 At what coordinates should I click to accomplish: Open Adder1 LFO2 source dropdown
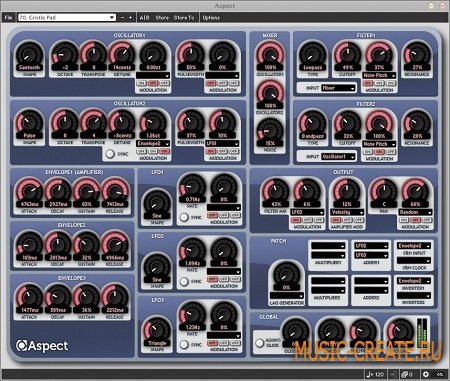coord(371,246)
